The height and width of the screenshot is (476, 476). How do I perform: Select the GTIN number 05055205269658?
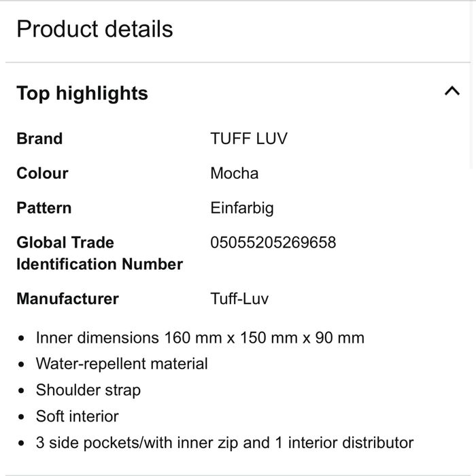click(x=273, y=243)
